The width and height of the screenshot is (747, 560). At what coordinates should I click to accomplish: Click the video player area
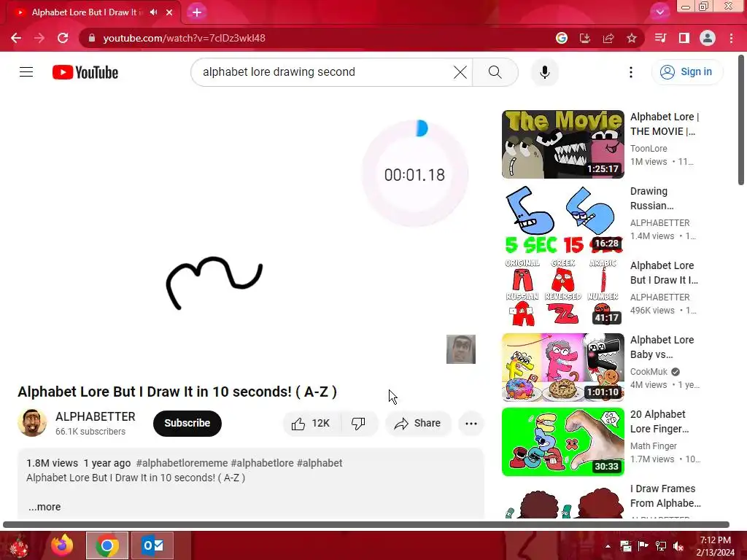[251, 238]
